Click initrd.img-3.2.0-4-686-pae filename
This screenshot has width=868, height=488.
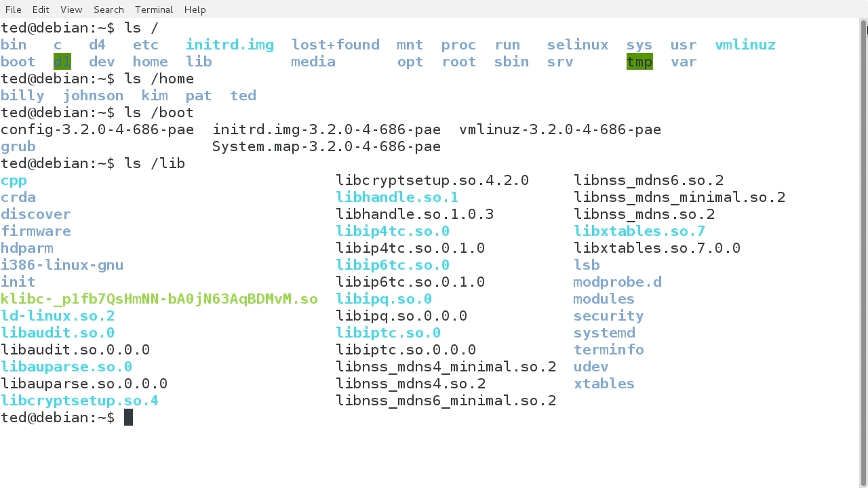327,129
